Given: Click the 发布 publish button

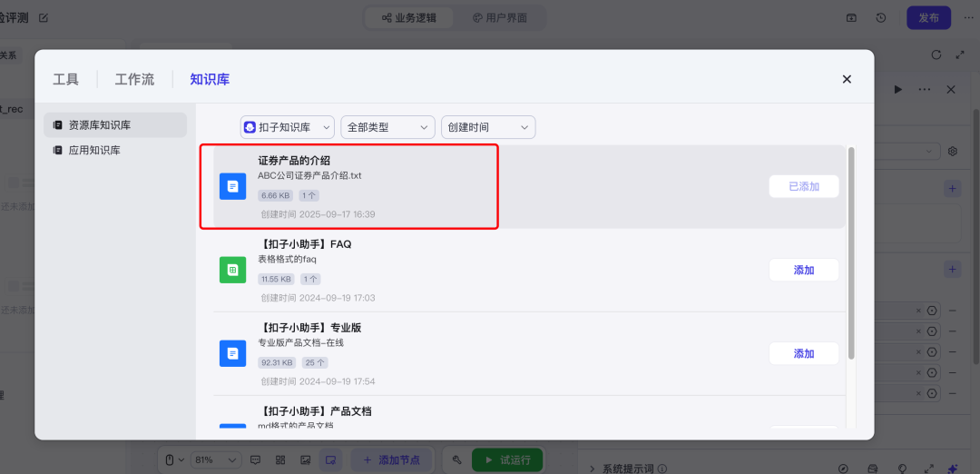Looking at the screenshot, I should pos(929,18).
